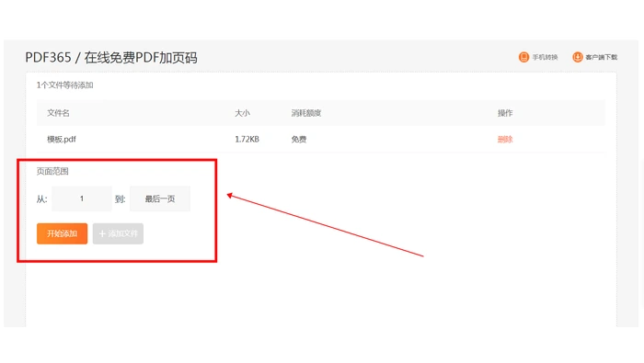644x363 pixels.
Task: Click the orange 开始添加 button
Action: 62,233
